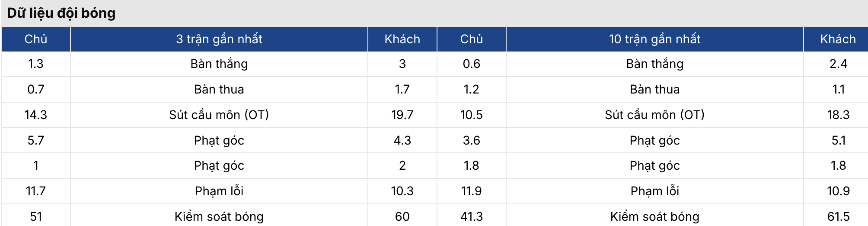Click the "Chủ" header beside "3 trận gần nhất"
The image size is (868, 226).
(x=36, y=39)
